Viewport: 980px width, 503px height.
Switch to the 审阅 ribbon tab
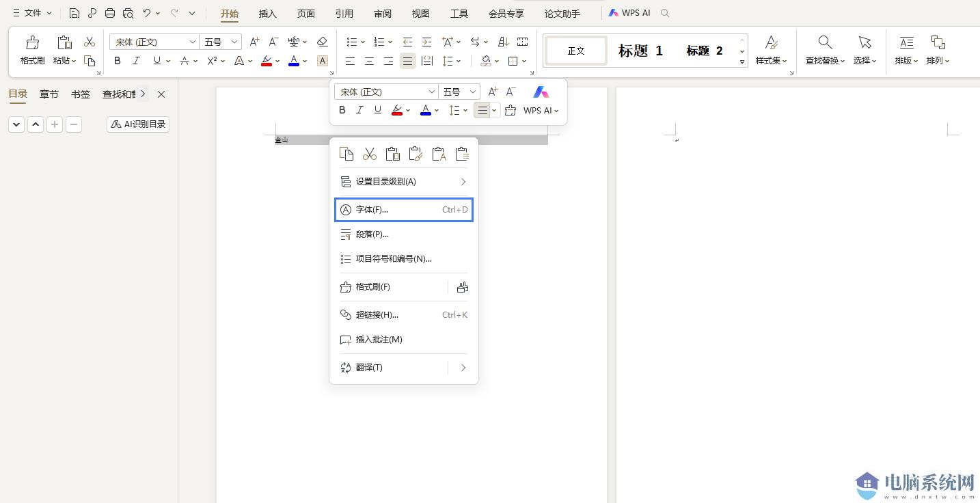(x=383, y=14)
